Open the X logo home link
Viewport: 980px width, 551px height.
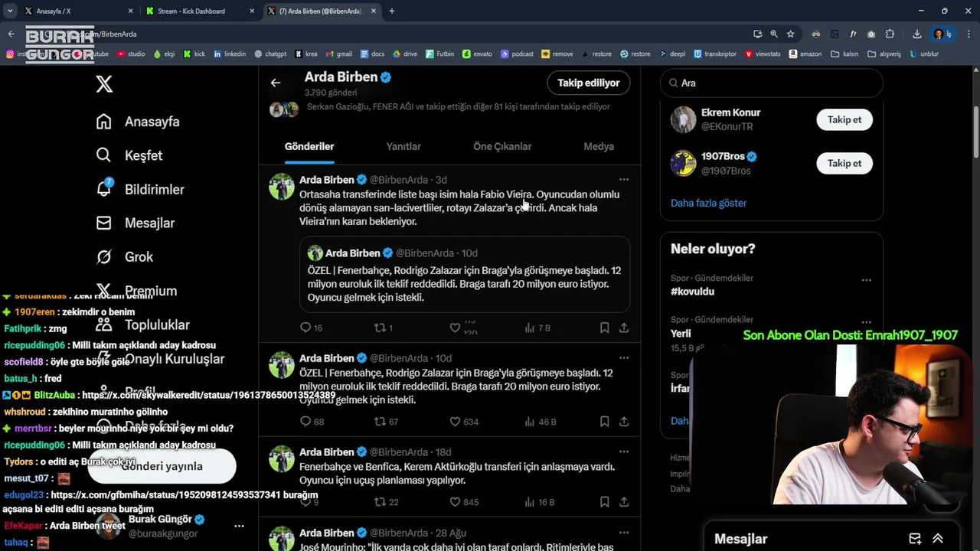point(104,84)
